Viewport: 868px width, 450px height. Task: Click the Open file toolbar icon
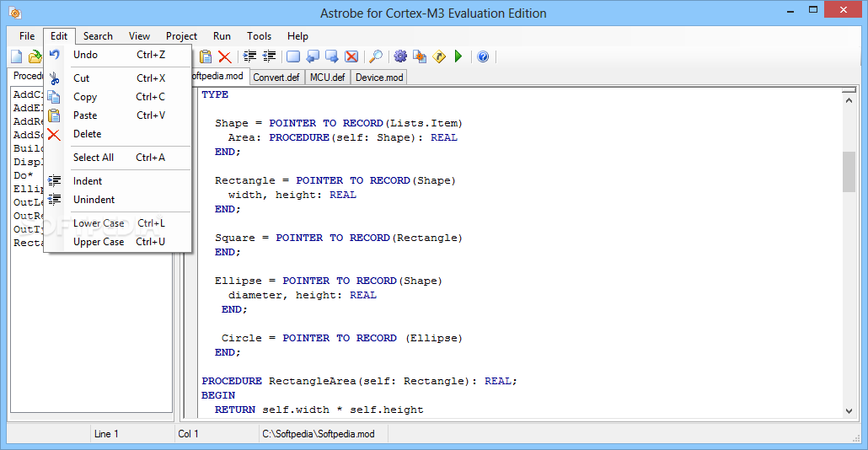coord(35,56)
